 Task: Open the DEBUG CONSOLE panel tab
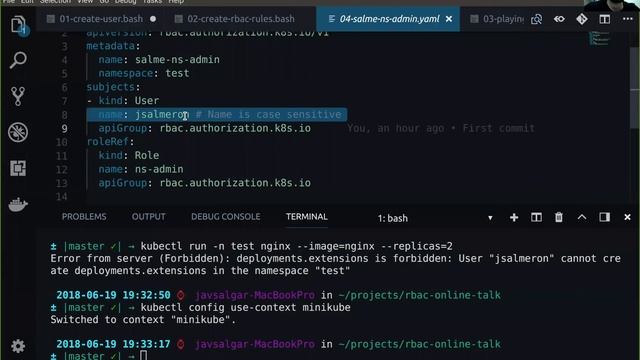tap(226, 217)
